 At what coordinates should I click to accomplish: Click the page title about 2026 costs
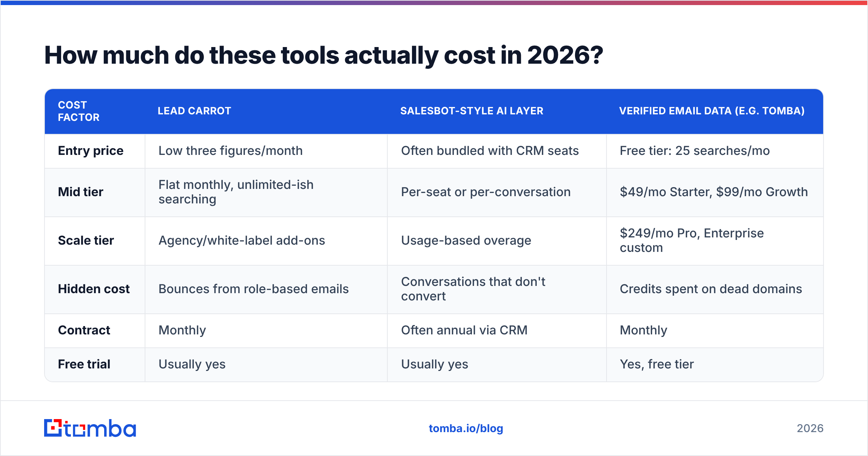click(x=324, y=56)
